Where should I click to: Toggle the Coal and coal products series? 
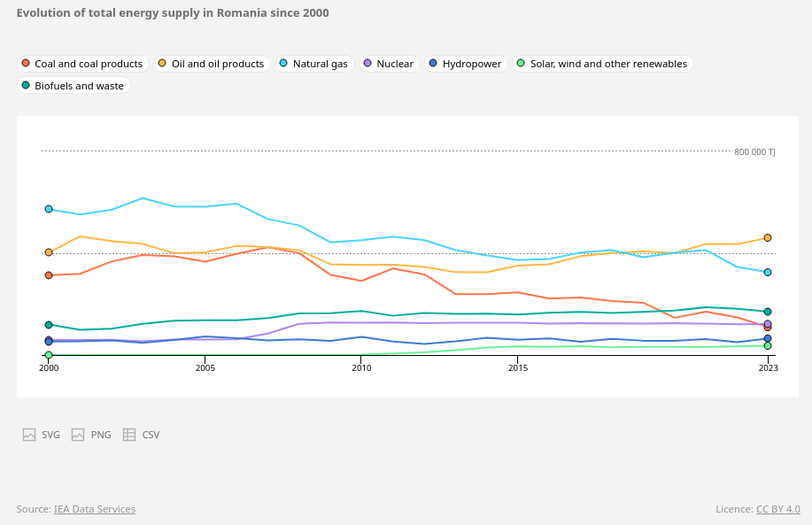[x=82, y=64]
